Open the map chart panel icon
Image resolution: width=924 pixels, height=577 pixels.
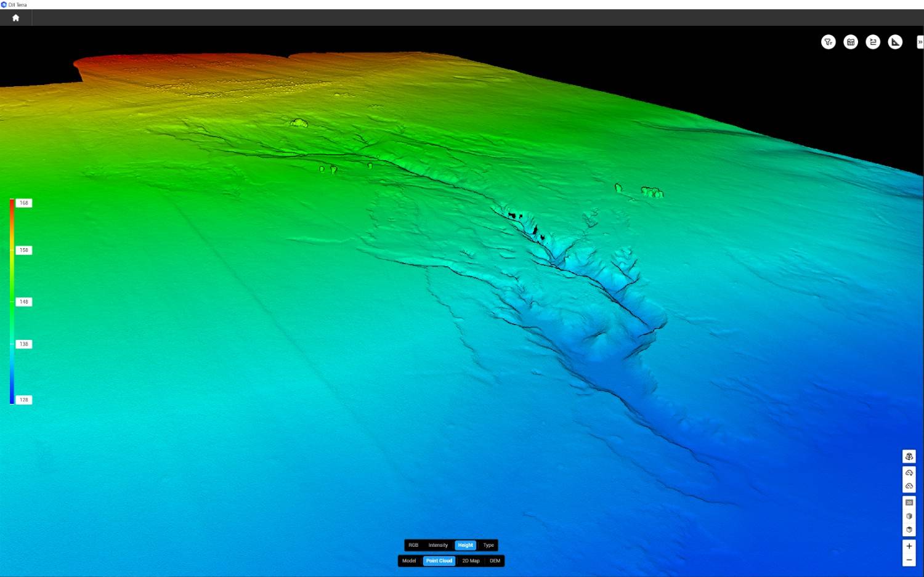coord(850,42)
